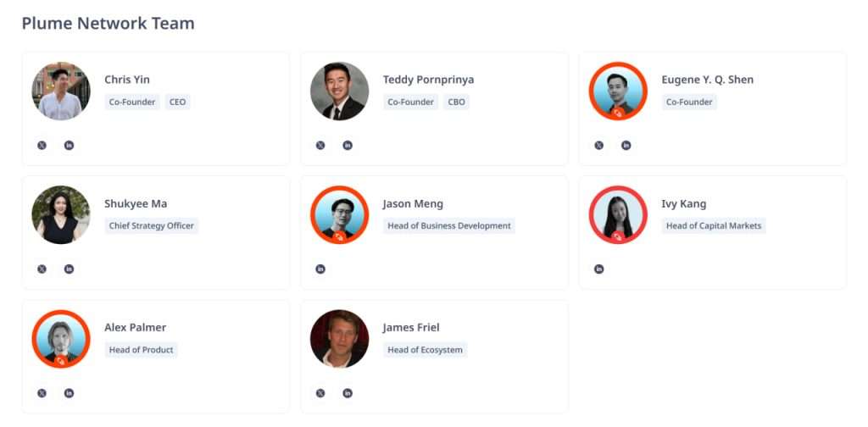Open Jason Meng's LinkedIn icon
Image resolution: width=868 pixels, height=427 pixels.
tap(320, 269)
